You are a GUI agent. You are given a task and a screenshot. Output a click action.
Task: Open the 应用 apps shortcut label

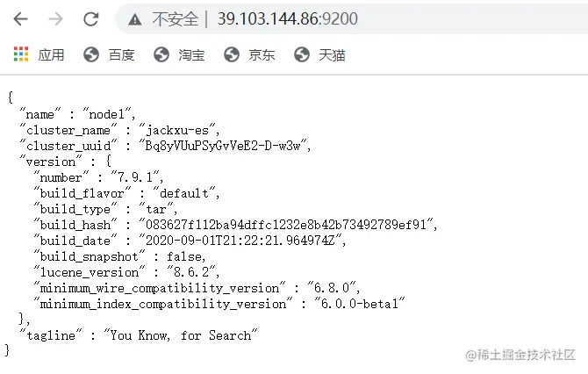[51, 55]
